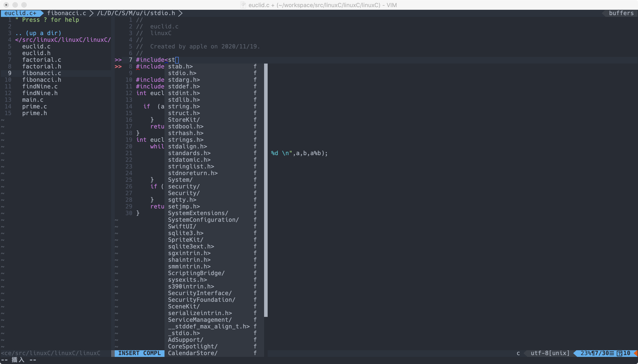Image resolution: width=638 pixels, height=364 pixels.
Task: Click the INSERT COMPL mode indicator
Action: (139, 353)
